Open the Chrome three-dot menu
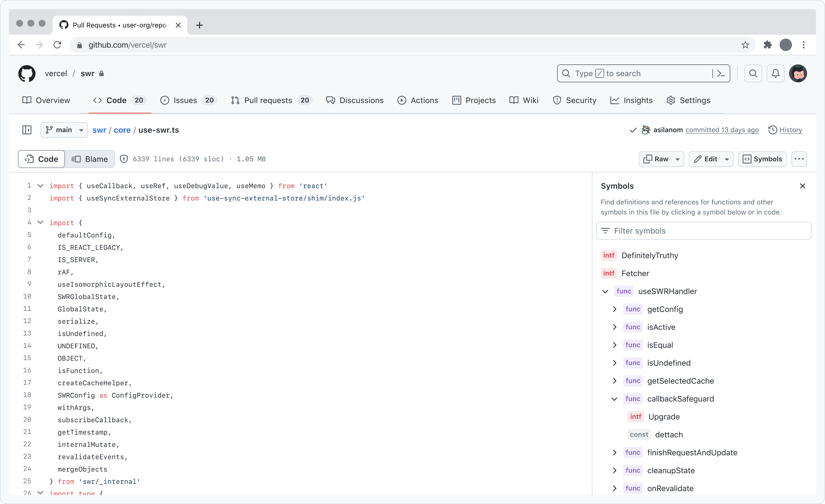The image size is (825, 504). pos(804,45)
